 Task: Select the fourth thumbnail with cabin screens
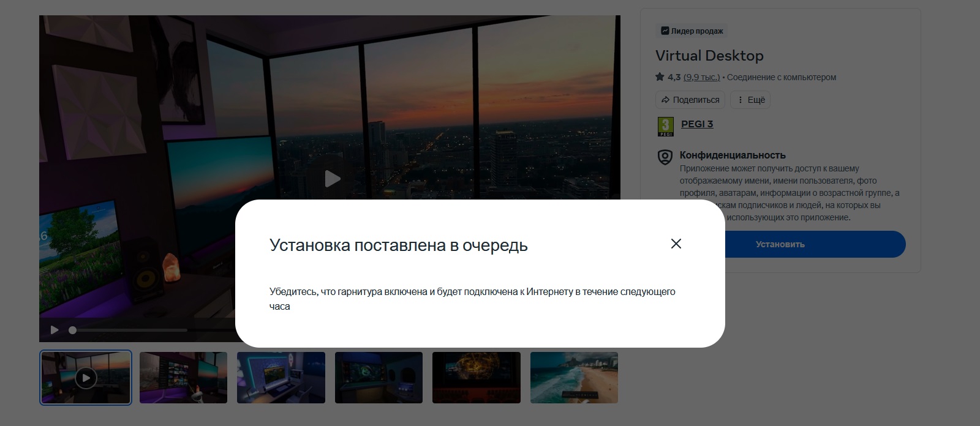tap(379, 378)
